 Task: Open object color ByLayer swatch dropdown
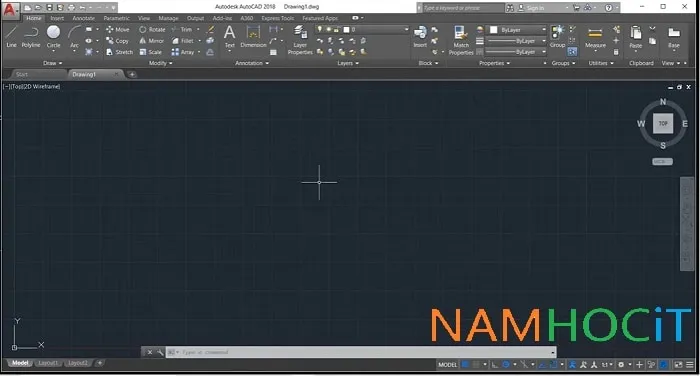coord(516,29)
